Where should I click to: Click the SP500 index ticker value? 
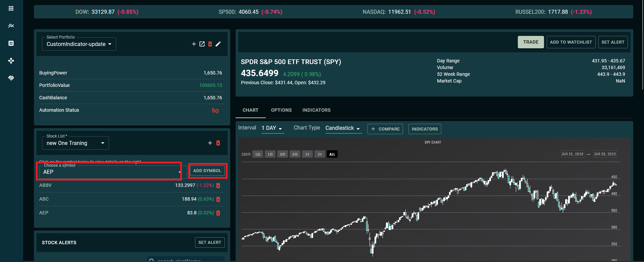pos(249,12)
